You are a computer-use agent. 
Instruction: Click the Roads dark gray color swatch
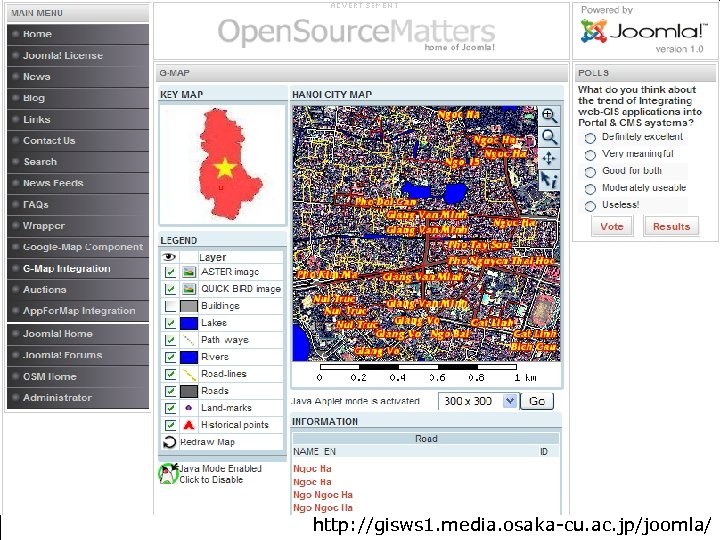189,391
